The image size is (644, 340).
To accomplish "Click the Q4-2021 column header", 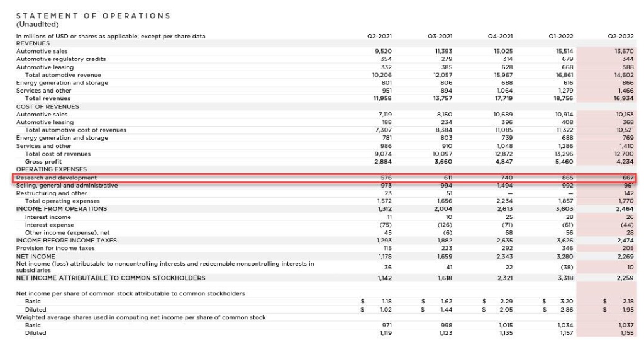I will tap(505, 36).
